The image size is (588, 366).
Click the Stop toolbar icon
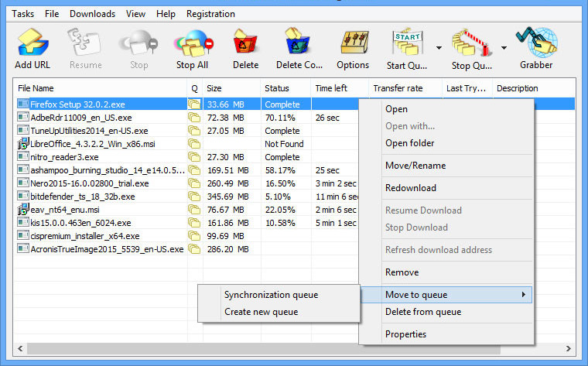(138, 43)
